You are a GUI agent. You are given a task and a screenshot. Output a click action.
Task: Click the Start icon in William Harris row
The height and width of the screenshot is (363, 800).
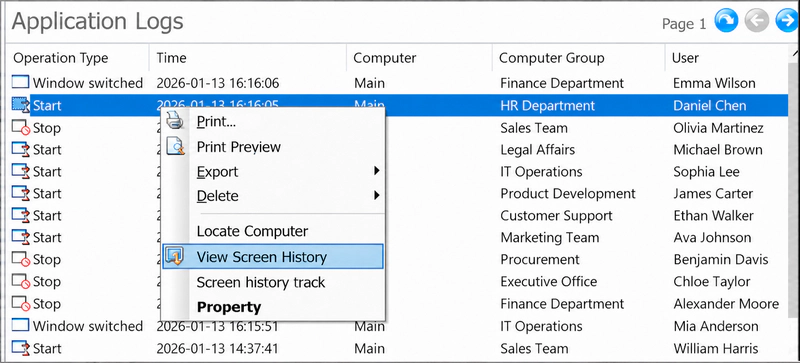[x=21, y=348]
